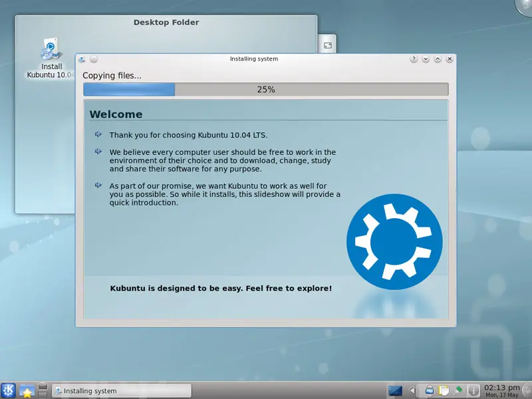
Task: Click the round button next to the titlebar icon
Action: 94,59
